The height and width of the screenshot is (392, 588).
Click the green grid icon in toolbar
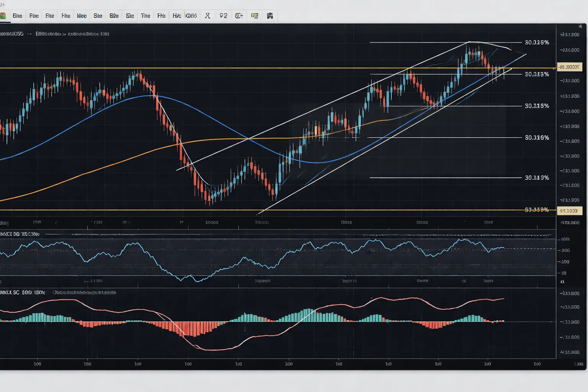pos(255,16)
